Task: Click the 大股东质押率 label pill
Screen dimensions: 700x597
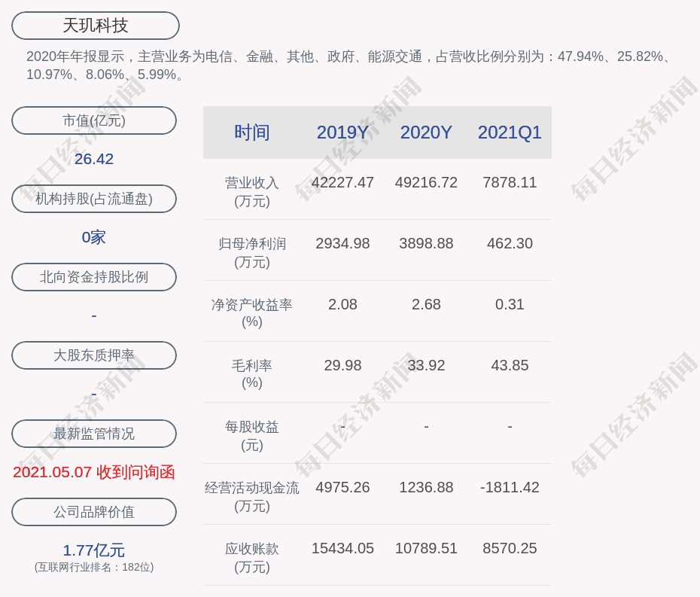Action: [94, 355]
